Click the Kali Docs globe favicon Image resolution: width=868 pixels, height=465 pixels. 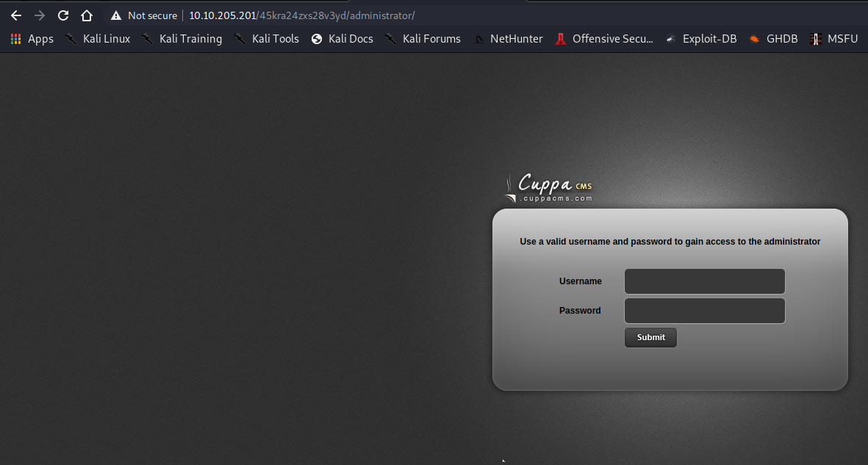tap(317, 39)
